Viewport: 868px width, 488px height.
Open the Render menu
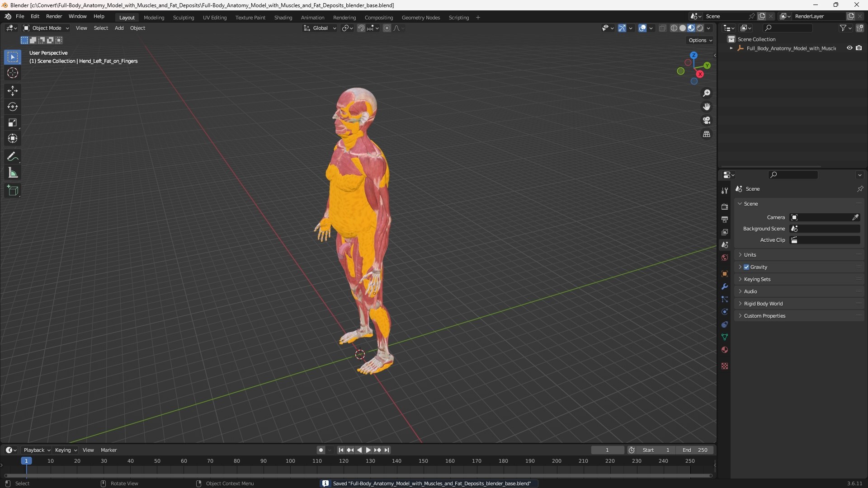pyautogui.click(x=54, y=16)
